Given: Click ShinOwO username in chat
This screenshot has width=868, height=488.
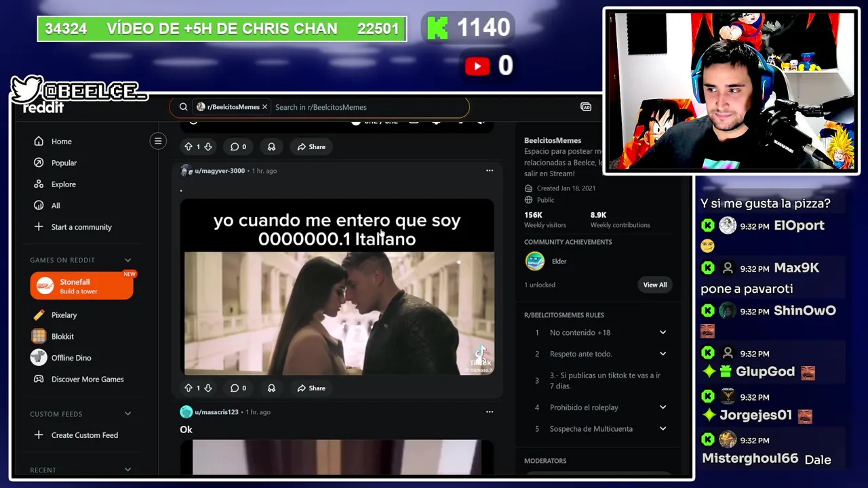Looking at the screenshot, I should click(804, 311).
